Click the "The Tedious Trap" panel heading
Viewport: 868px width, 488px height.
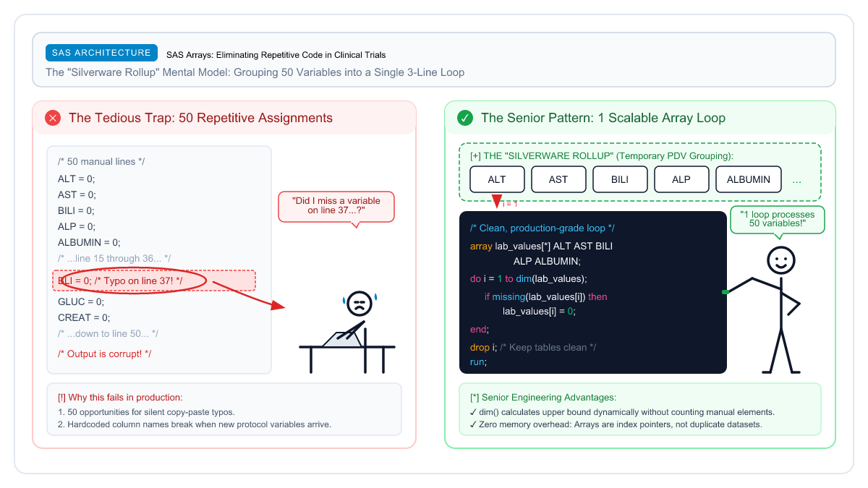click(200, 118)
